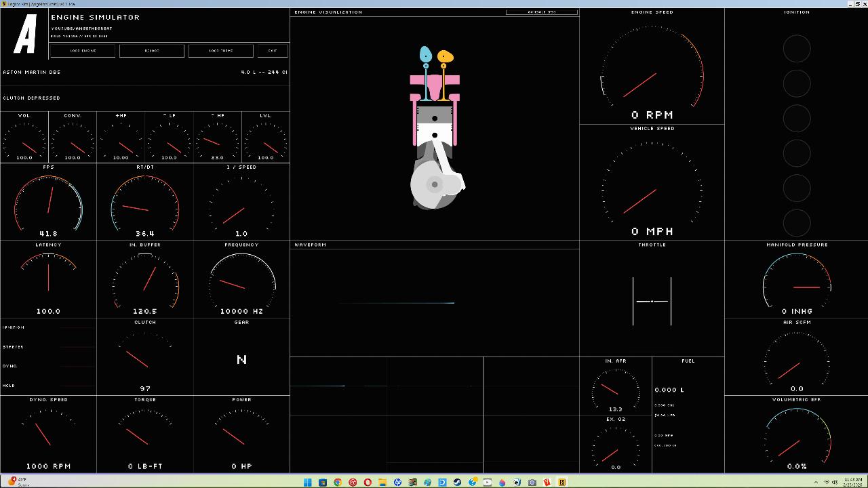Image resolution: width=868 pixels, height=488 pixels.
Task: Open the Load Theme option
Action: point(220,51)
